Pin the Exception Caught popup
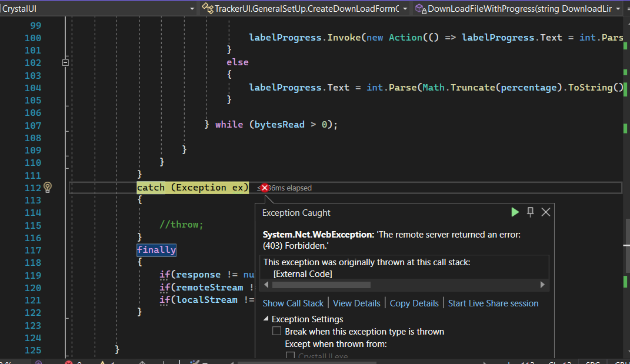 coord(531,212)
